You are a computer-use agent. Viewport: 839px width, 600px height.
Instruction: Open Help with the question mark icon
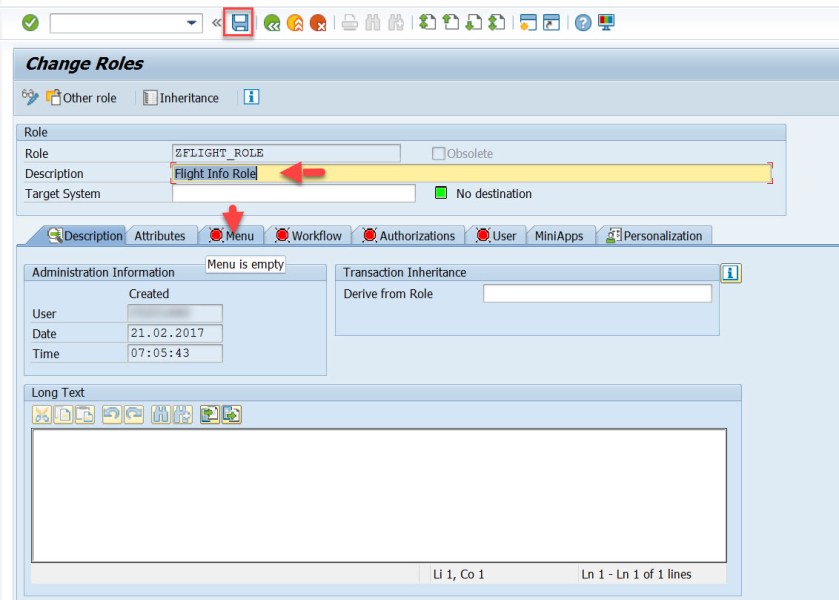pos(583,23)
